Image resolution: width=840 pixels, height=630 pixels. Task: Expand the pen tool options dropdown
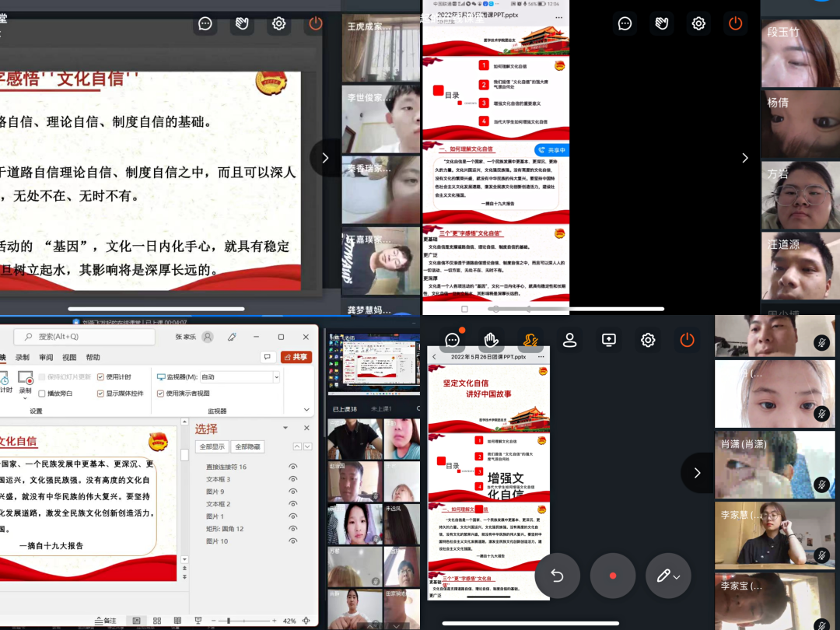(677, 577)
